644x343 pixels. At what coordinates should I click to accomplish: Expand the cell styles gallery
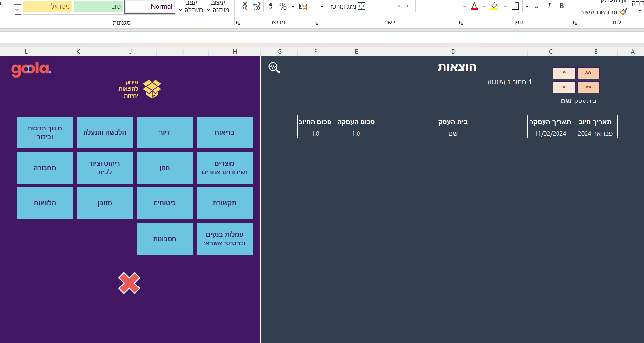(x=17, y=9)
